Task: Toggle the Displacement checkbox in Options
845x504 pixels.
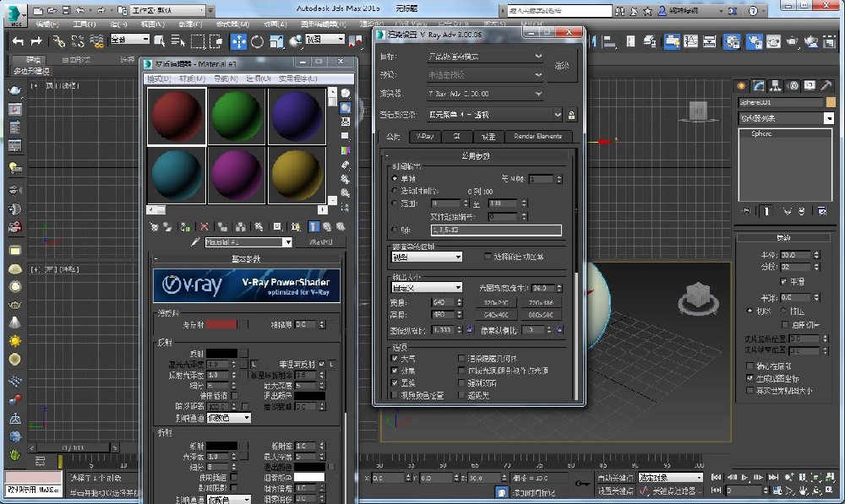Action: pyautogui.click(x=395, y=382)
